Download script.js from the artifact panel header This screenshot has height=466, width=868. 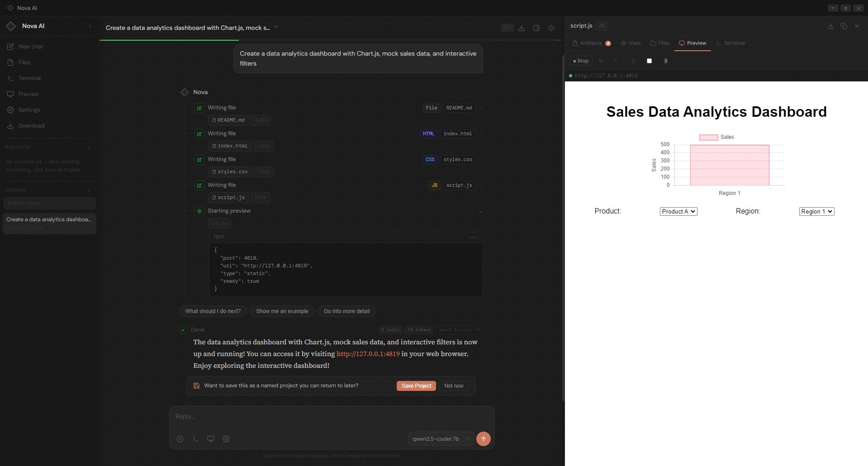(x=830, y=26)
